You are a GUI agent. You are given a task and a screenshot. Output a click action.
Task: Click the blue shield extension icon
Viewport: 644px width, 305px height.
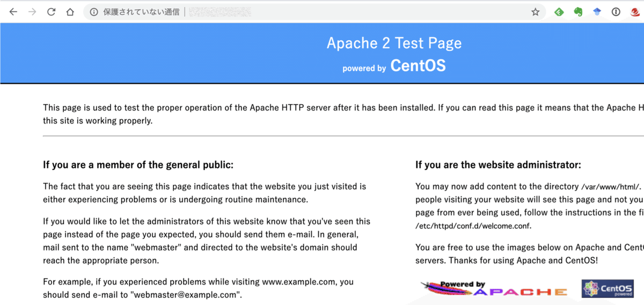tap(597, 12)
